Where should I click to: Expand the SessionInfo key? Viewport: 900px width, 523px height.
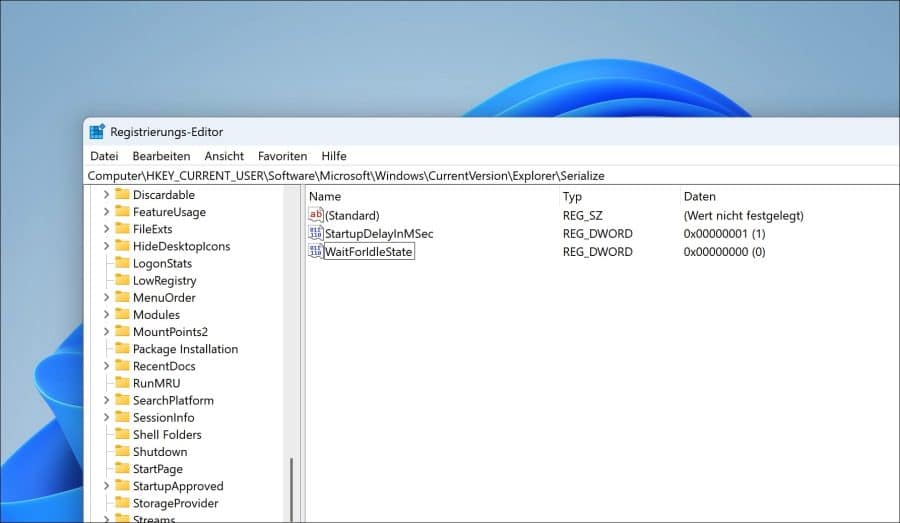point(106,417)
